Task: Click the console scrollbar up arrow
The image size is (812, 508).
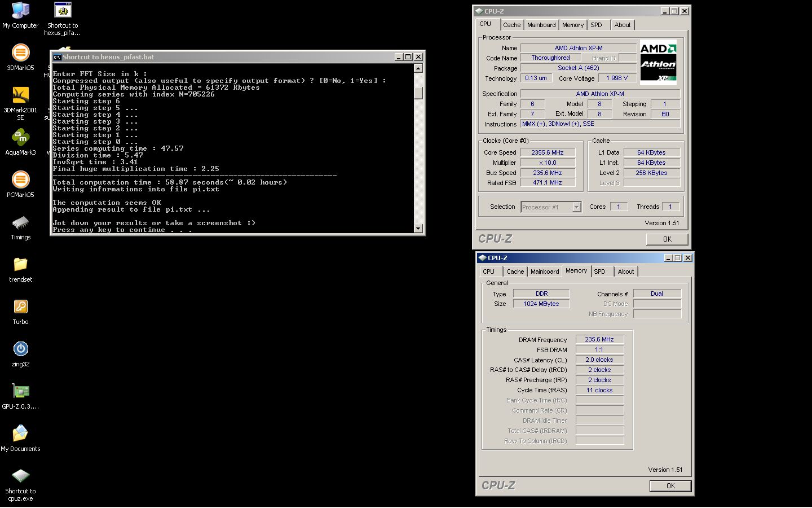Action: point(418,68)
